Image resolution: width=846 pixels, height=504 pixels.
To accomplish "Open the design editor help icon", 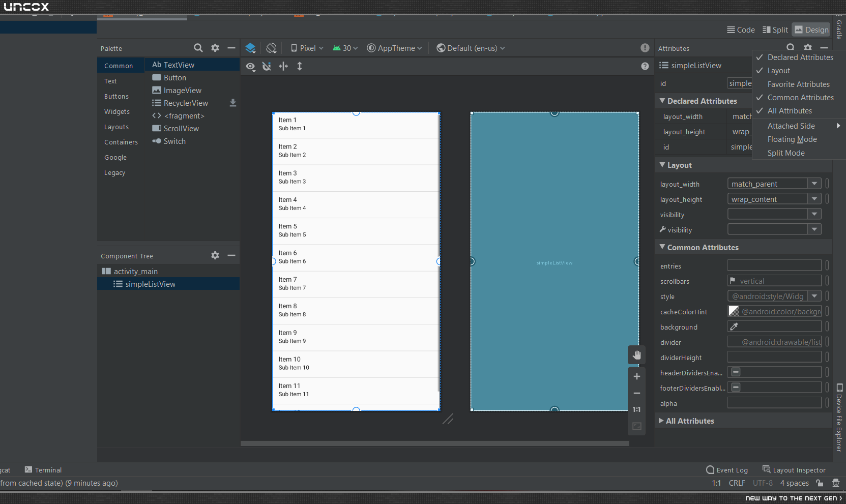I will [x=645, y=66].
